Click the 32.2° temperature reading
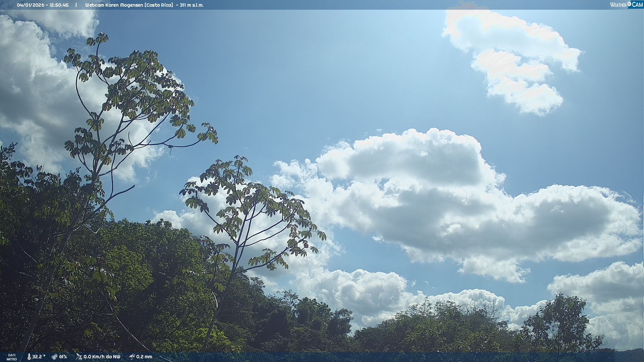The image size is (644, 362). (x=39, y=357)
